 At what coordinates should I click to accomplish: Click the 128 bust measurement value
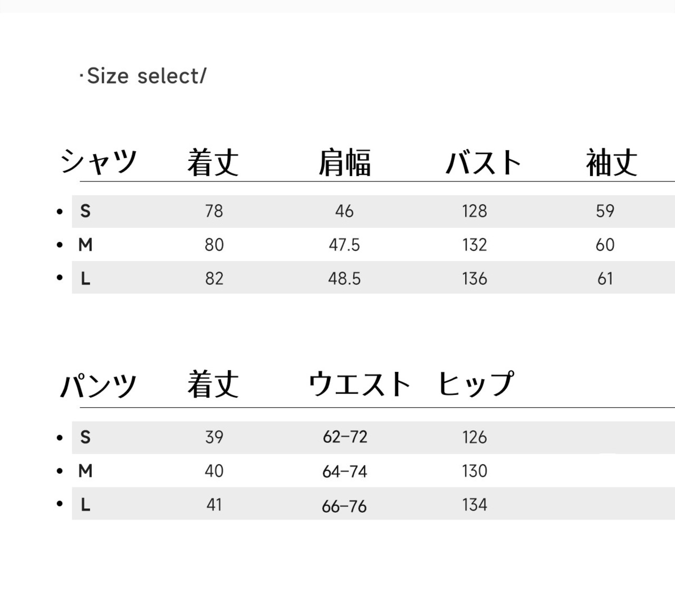[475, 211]
